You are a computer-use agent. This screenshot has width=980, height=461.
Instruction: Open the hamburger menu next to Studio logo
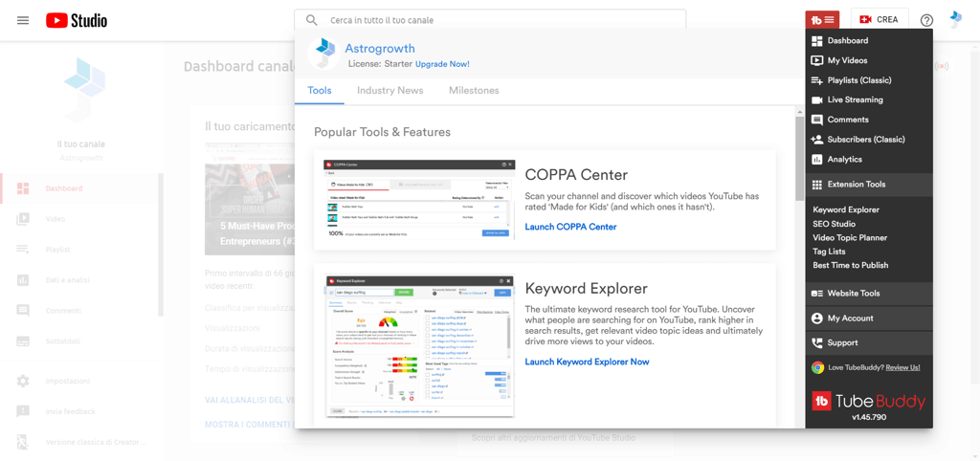point(23,20)
